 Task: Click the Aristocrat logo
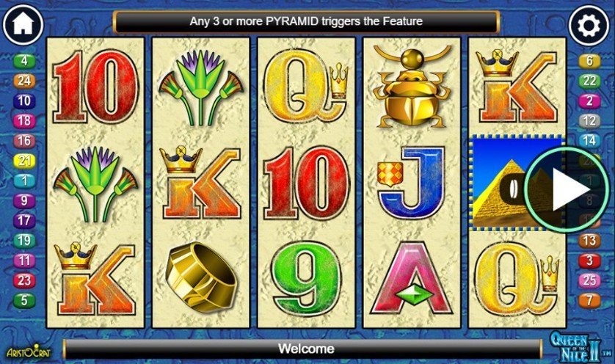tap(28, 352)
